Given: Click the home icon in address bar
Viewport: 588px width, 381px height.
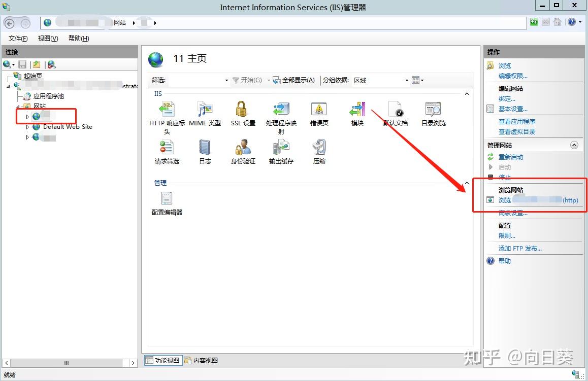Looking at the screenshot, I should tap(558, 22).
